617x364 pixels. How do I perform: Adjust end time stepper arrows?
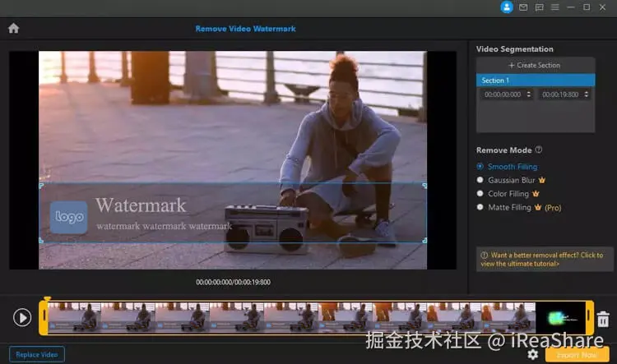pos(587,94)
